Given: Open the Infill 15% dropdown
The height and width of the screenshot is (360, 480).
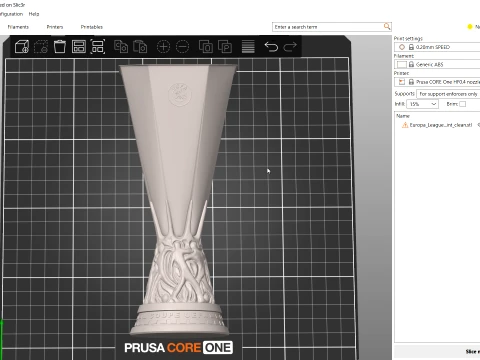Looking at the screenshot, I should 422,104.
